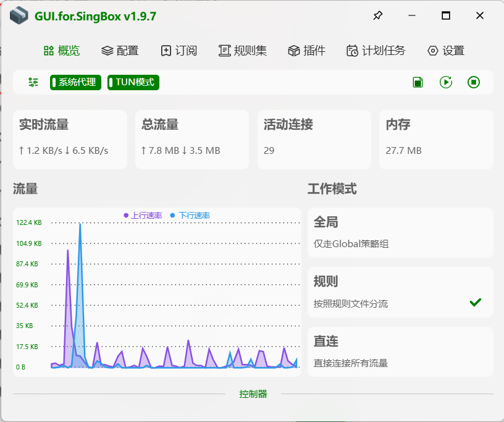Click the 122.4 KB axis label
Image resolution: width=504 pixels, height=422 pixels.
[x=29, y=222]
